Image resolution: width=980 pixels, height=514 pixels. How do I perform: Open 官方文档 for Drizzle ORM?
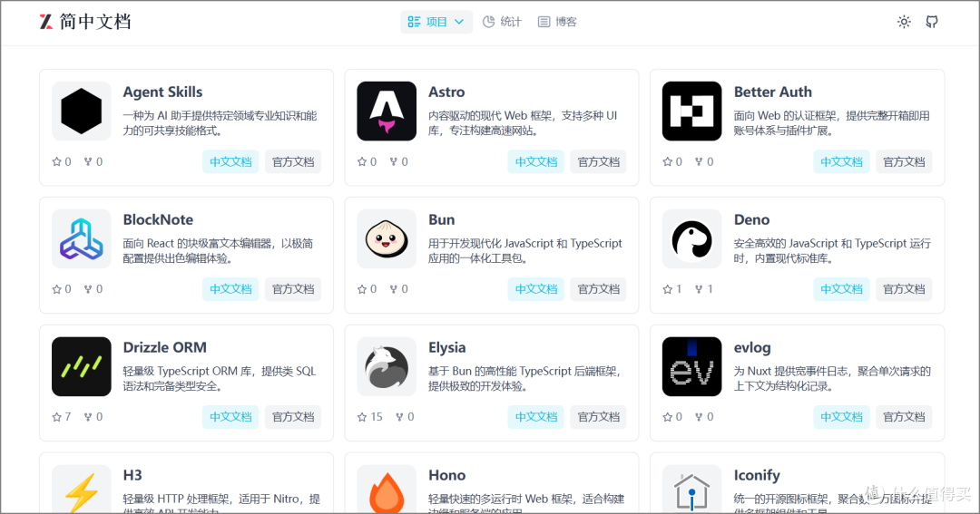click(293, 417)
